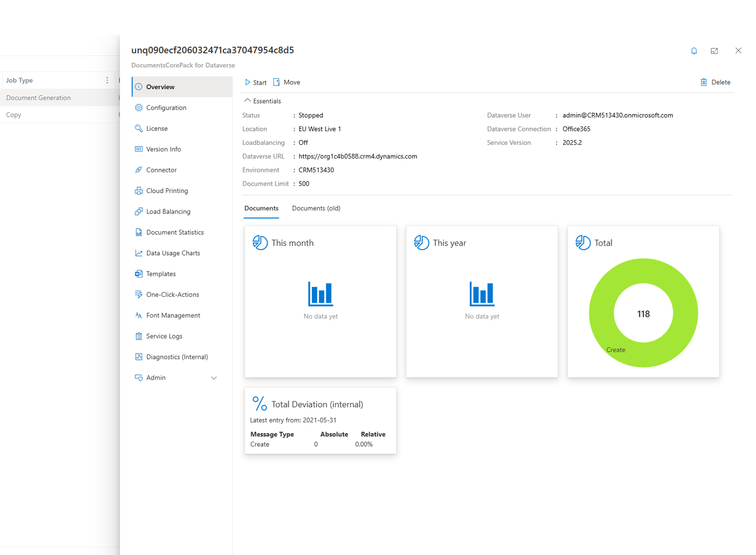Click the Document Limit 500 value
This screenshot has height=555, width=756.
pyautogui.click(x=304, y=184)
